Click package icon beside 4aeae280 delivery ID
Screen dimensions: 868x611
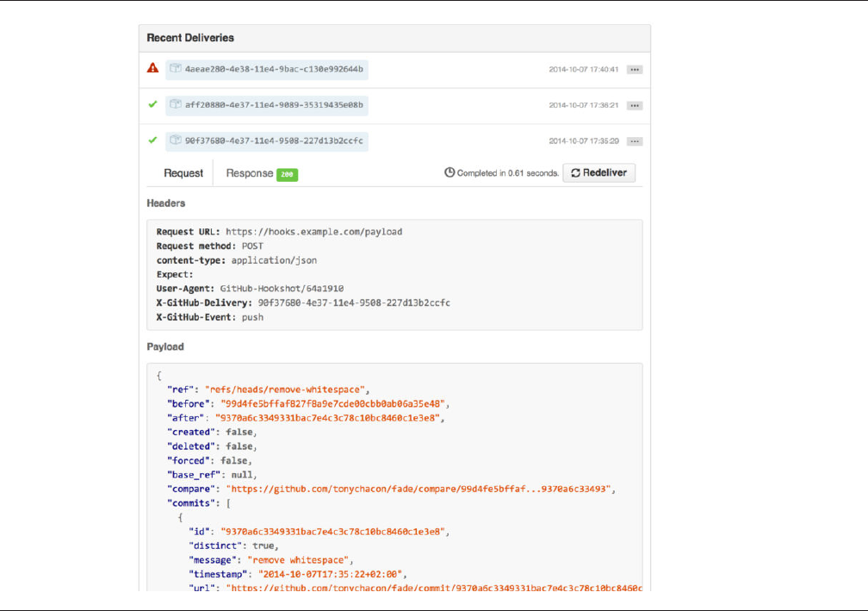pos(175,68)
